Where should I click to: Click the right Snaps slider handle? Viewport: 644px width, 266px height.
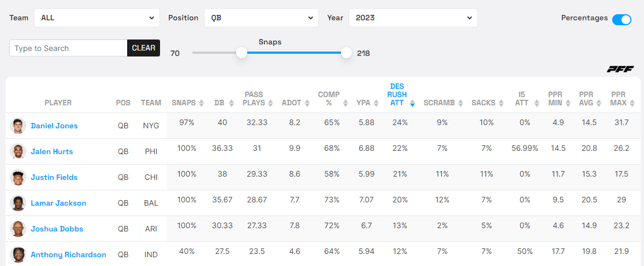point(346,53)
